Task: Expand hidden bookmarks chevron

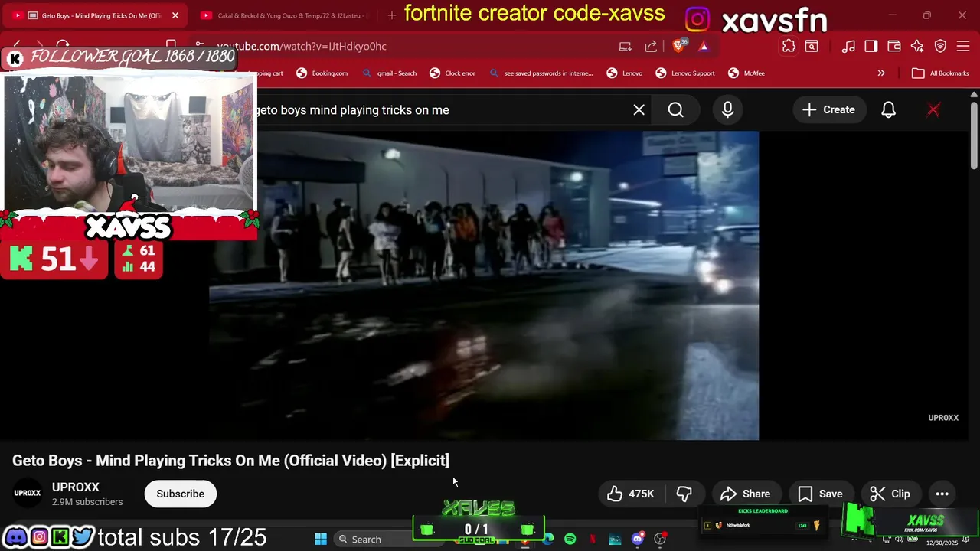Action: point(881,73)
